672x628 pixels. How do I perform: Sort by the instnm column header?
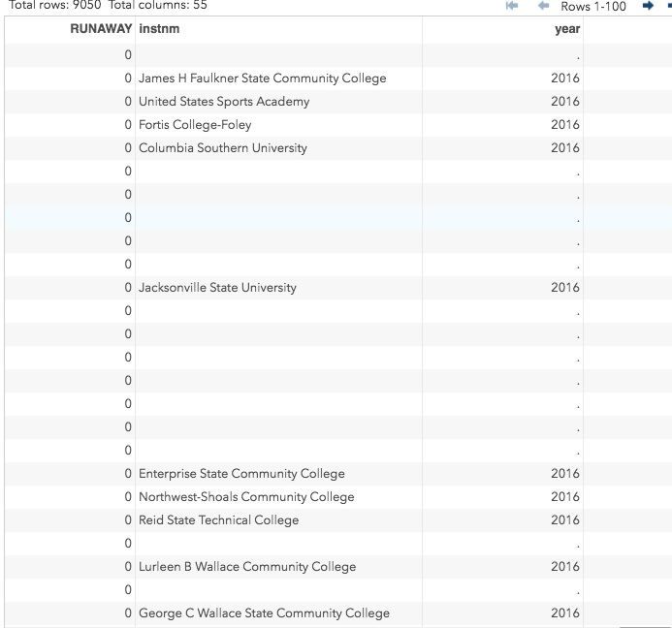[x=160, y=29]
